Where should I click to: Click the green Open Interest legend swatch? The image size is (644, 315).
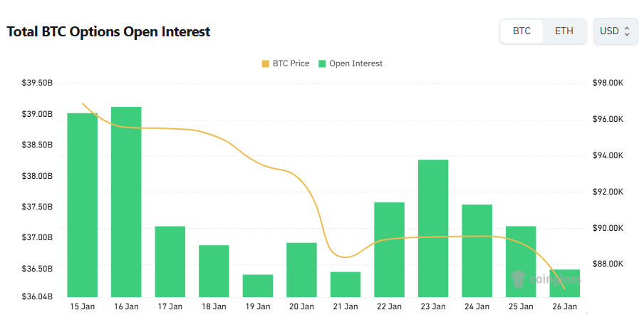(x=322, y=63)
